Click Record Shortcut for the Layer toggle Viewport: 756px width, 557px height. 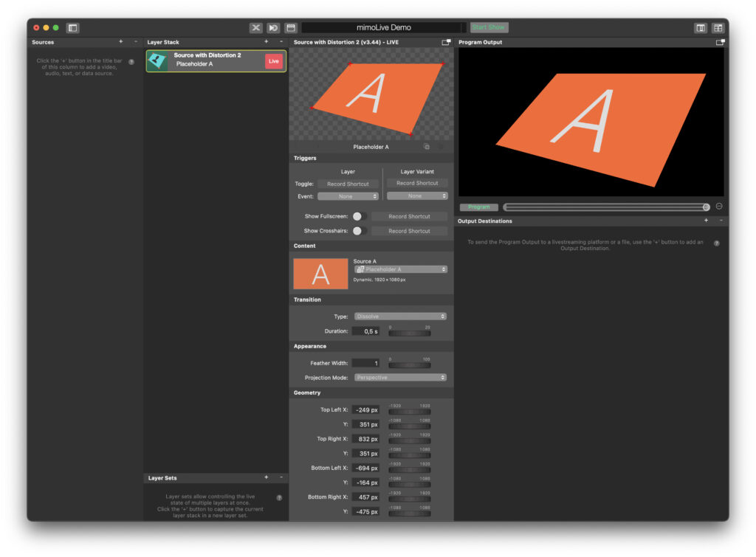[348, 184]
